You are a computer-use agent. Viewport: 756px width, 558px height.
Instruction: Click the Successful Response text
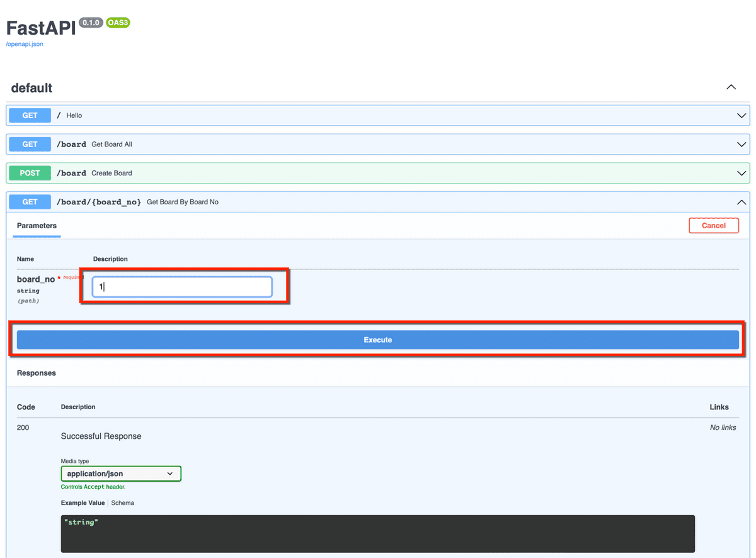101,436
